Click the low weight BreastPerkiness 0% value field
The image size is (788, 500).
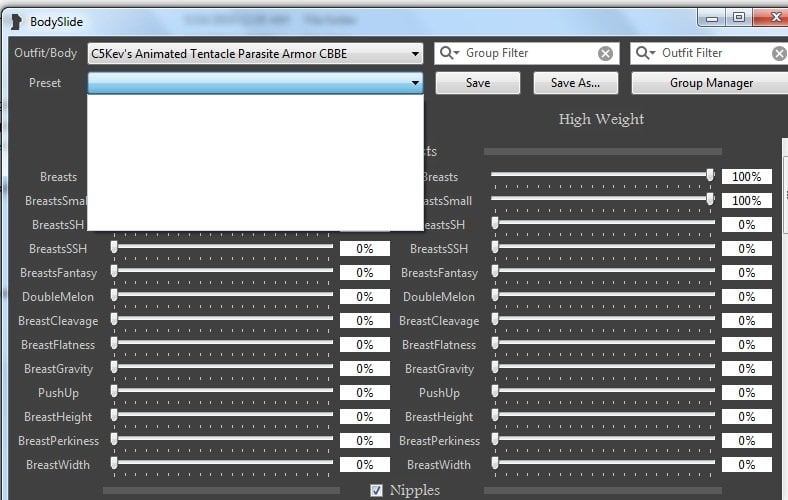(365, 441)
